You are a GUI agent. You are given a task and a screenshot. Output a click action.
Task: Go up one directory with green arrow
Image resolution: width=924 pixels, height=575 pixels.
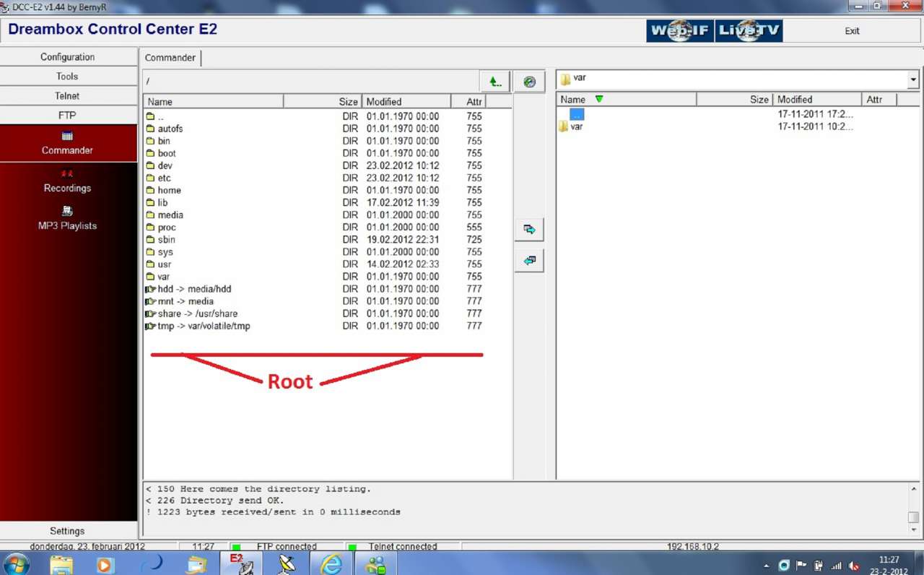coord(494,82)
